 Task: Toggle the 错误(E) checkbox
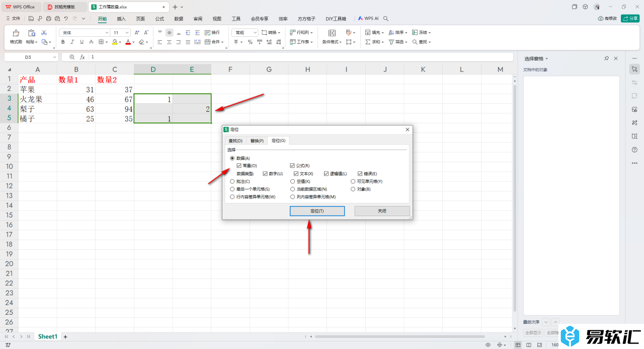click(360, 174)
